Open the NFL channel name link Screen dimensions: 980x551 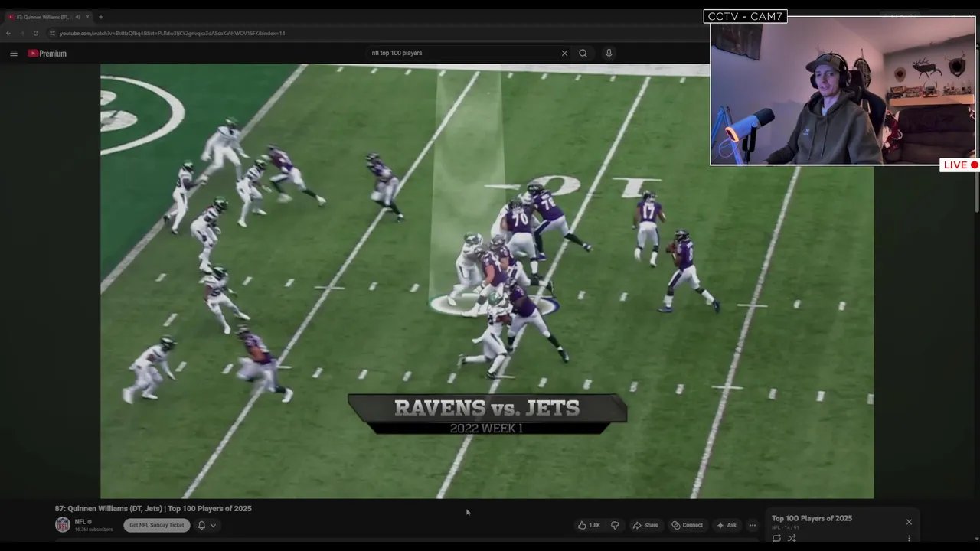coord(80,522)
